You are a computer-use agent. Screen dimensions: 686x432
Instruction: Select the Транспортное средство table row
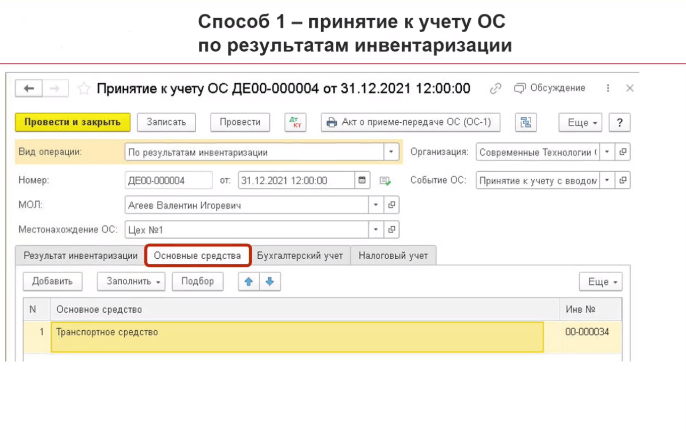click(297, 336)
